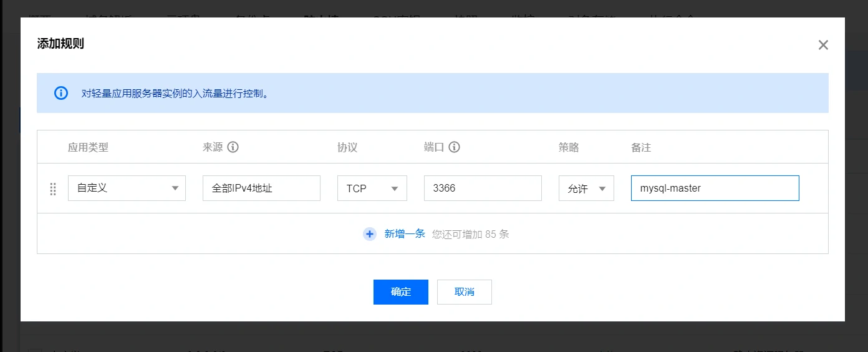This screenshot has height=352, width=868.
Task: Click the blue plus icon to add a rule
Action: pos(370,234)
